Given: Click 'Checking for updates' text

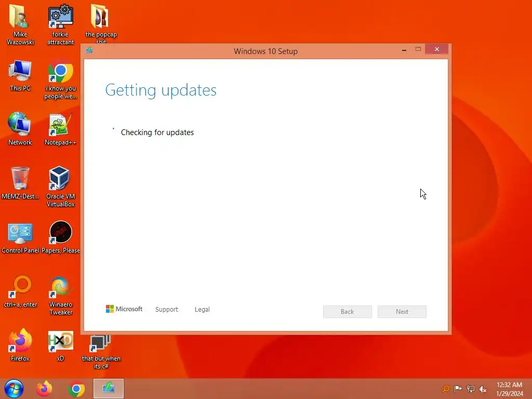Looking at the screenshot, I should point(157,132).
